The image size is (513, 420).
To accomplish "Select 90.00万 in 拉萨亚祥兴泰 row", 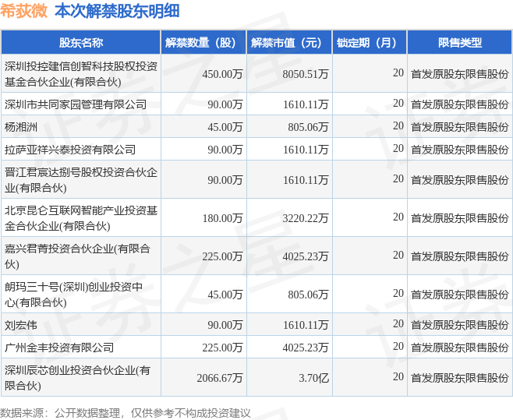I will (x=225, y=150).
